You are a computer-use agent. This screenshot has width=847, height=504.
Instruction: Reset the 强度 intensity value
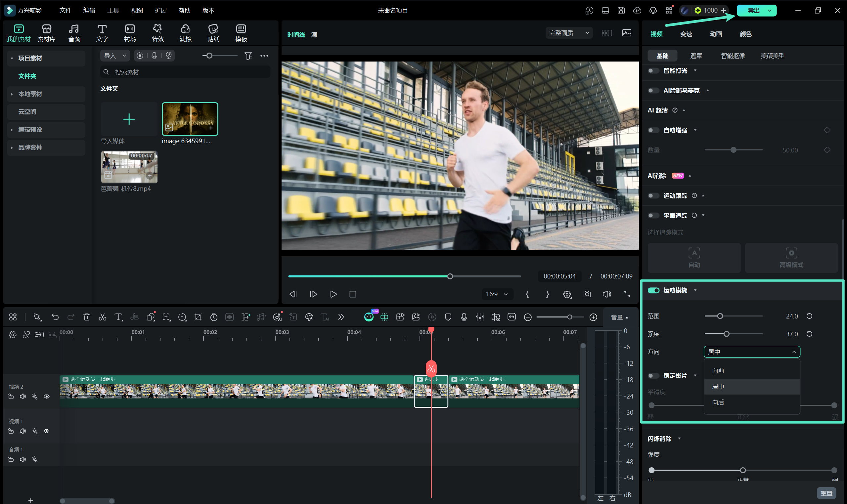[x=810, y=334]
